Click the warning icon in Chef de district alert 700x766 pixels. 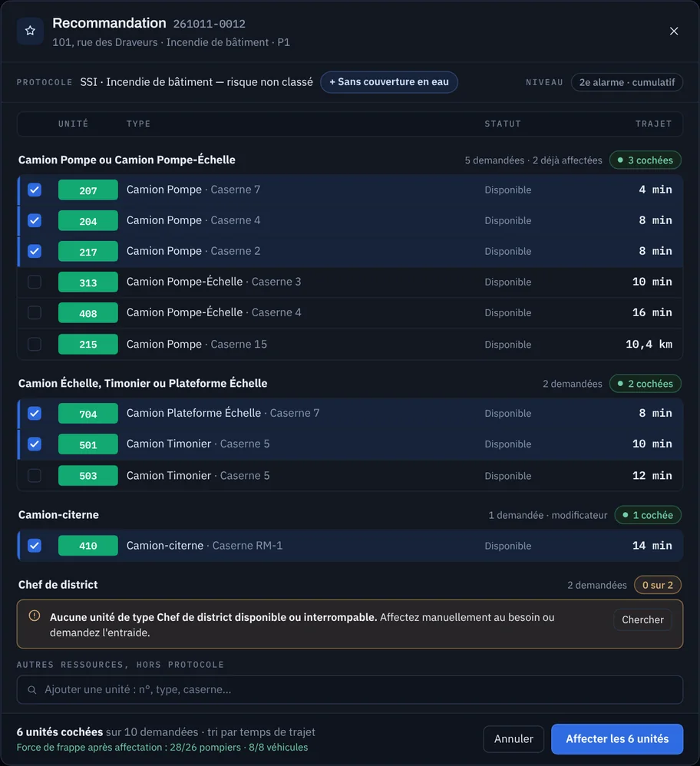35,616
